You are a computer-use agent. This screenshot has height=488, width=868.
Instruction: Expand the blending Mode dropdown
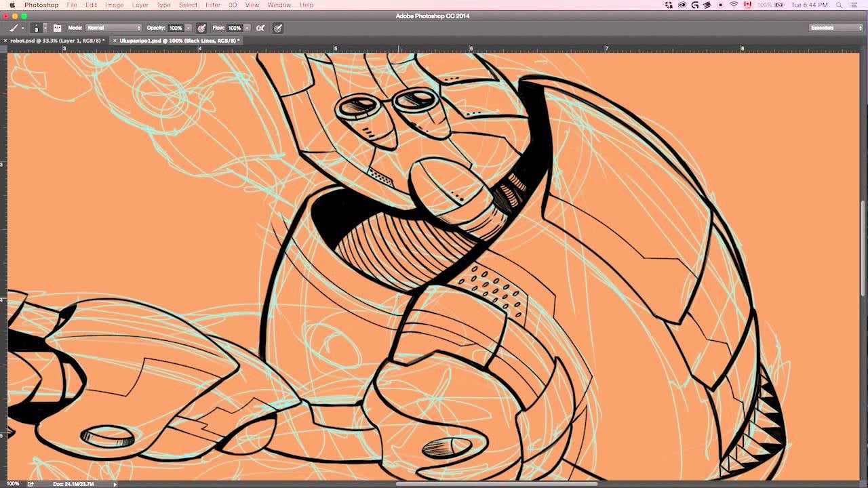pyautogui.click(x=113, y=28)
